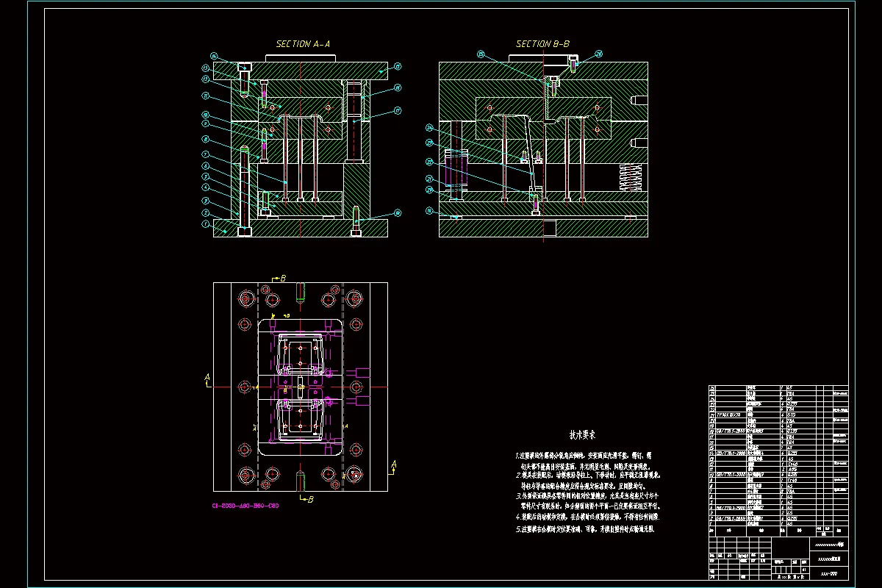Click the SECTION B-B view title
Image resolution: width=882 pixels, height=588 pixels.
543,44
